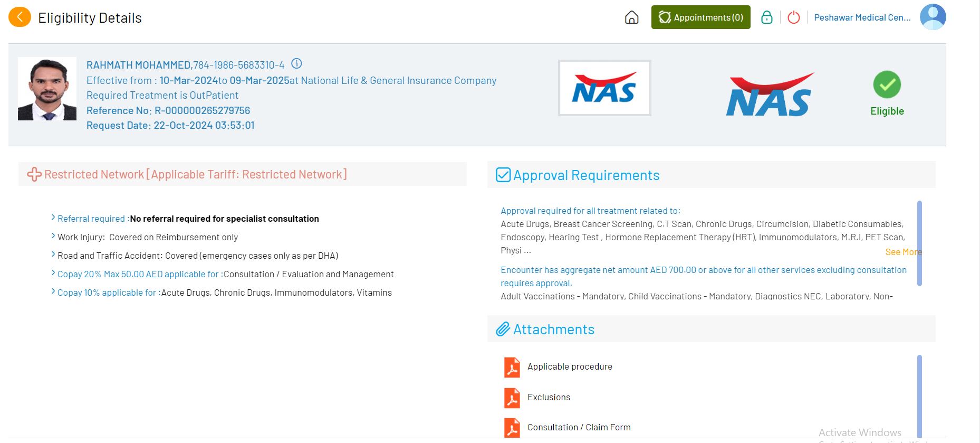
Task: Open the Appointments (0) button
Action: pos(700,17)
